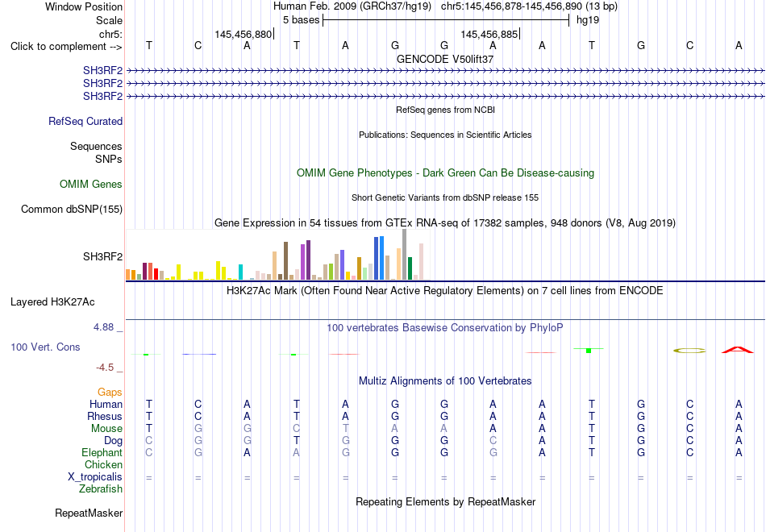Click the RepeatMasker track label
This screenshot has width=766, height=532.
pos(89,513)
